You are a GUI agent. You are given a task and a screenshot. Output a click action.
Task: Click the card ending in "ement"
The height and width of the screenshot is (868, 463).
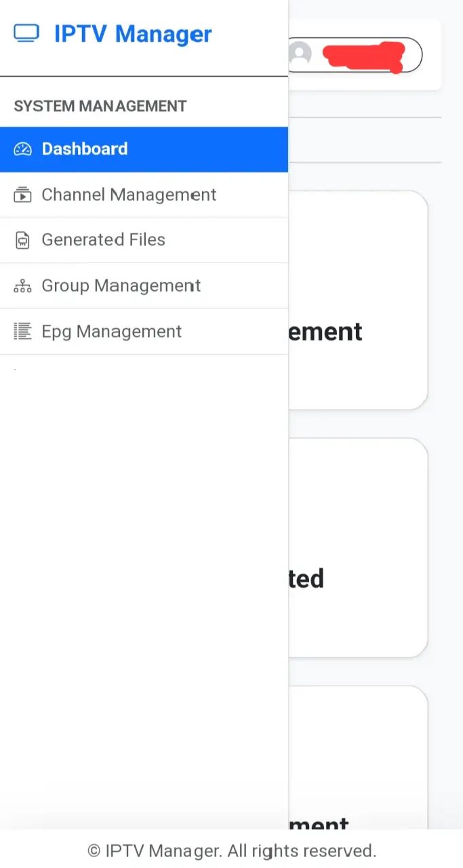click(x=358, y=300)
